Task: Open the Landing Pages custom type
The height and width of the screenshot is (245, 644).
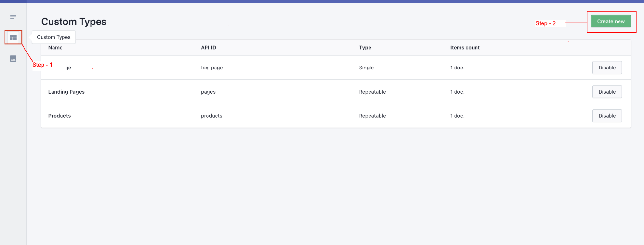Action: (66, 92)
